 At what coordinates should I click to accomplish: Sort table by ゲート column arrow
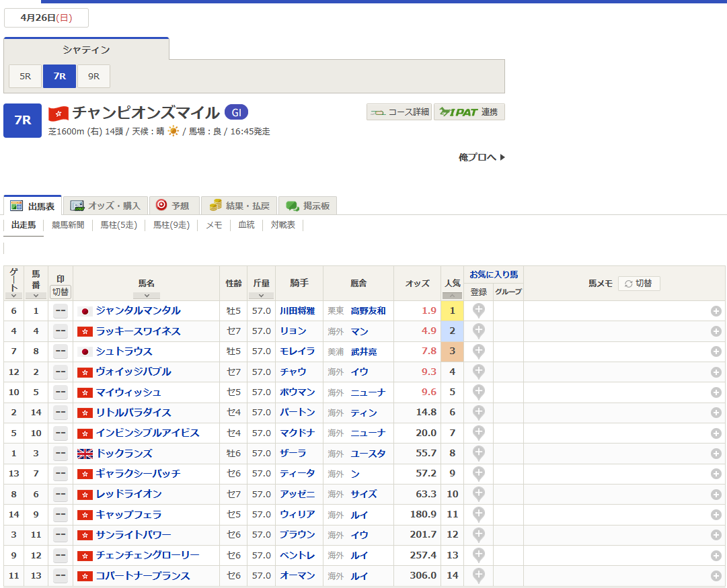coord(14,296)
